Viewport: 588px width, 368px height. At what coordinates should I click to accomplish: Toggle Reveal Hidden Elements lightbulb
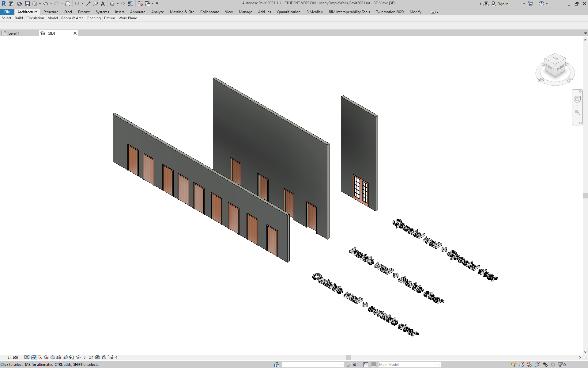pos(85,357)
